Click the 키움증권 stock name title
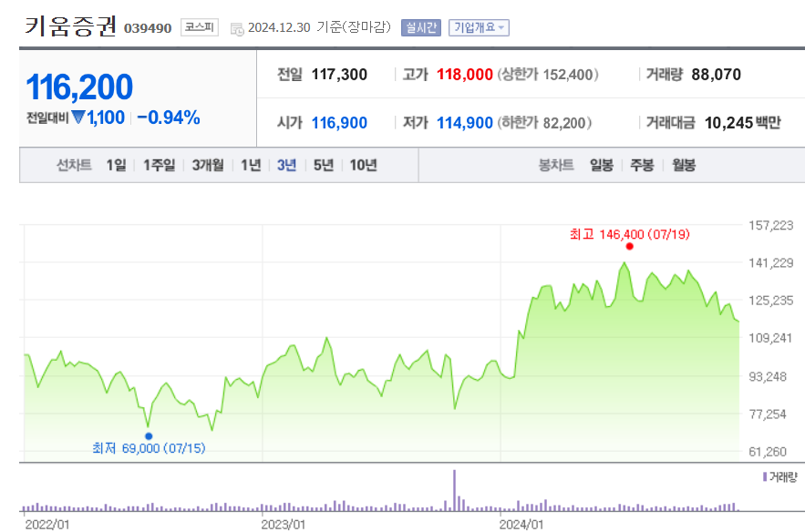This screenshot has width=805, height=532. [x=71, y=26]
